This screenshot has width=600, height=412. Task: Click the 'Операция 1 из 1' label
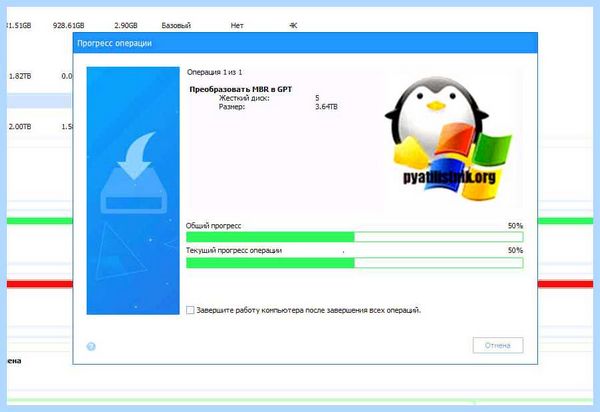click(214, 72)
